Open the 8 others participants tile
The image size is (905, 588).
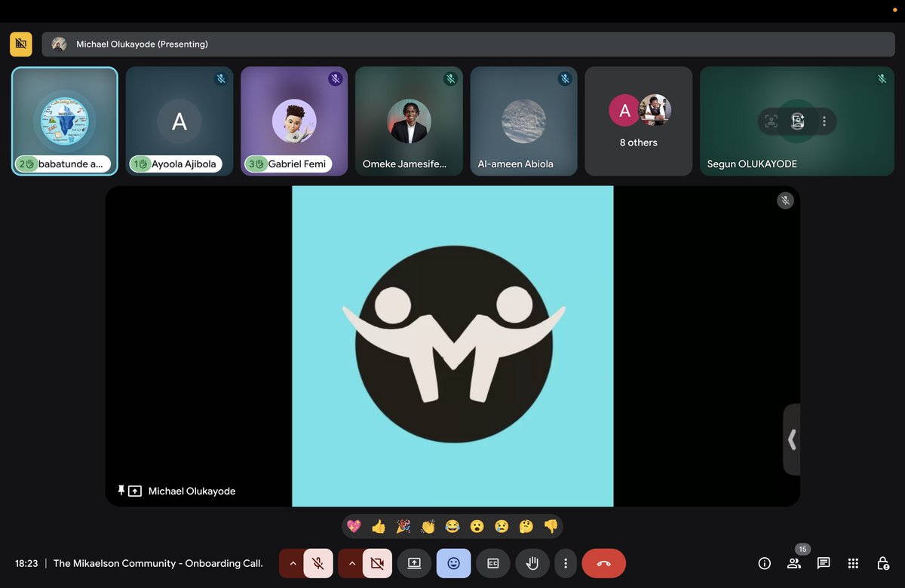[638, 121]
